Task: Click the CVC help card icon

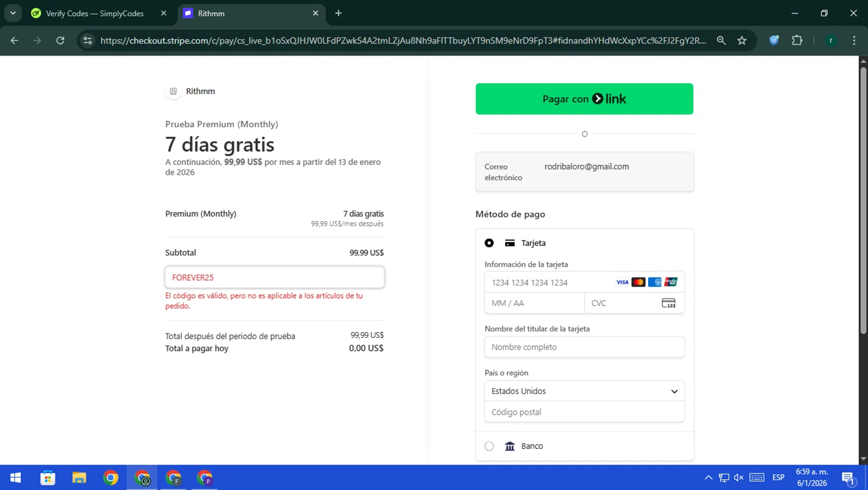Action: pyautogui.click(x=668, y=303)
